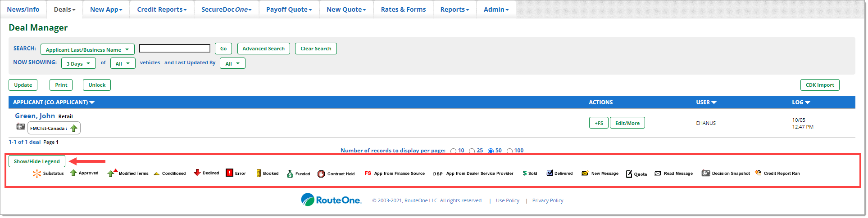The width and height of the screenshot is (868, 218).
Task: Click the 10/05 12:47 PM log entry
Action: pyautogui.click(x=803, y=124)
